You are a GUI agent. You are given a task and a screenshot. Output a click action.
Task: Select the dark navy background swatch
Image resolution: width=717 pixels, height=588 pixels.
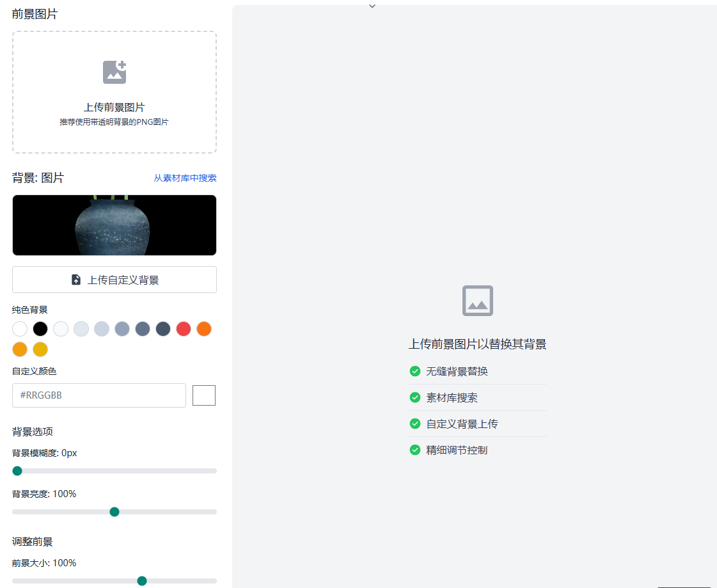pyautogui.click(x=163, y=328)
